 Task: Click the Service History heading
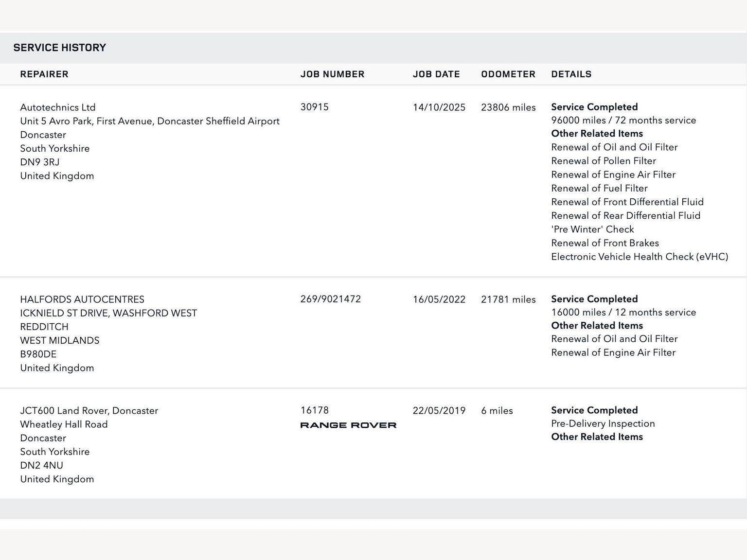pos(59,48)
